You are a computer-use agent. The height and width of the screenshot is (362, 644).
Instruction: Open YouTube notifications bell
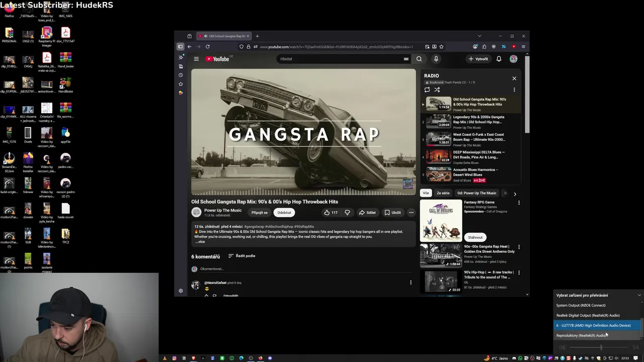[x=499, y=59]
